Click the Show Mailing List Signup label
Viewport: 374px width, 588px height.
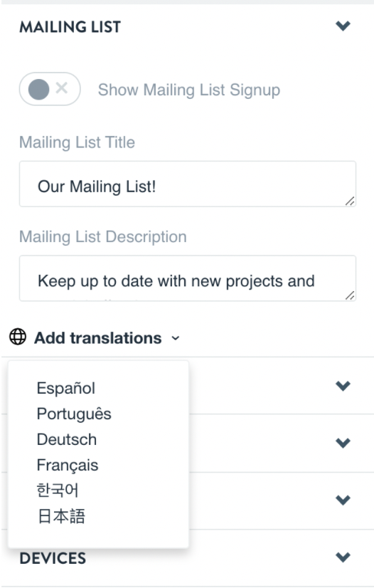[x=189, y=90]
